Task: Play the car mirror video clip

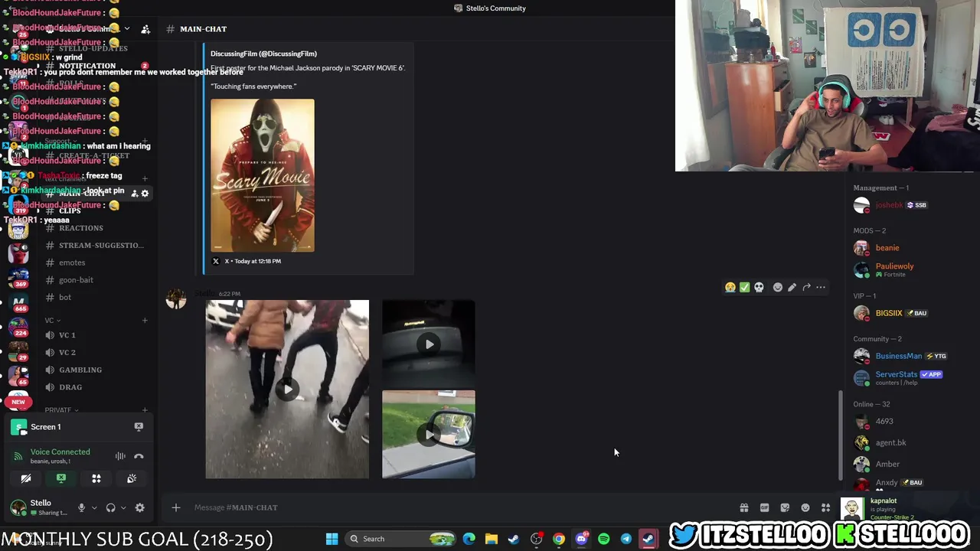Action: point(429,435)
